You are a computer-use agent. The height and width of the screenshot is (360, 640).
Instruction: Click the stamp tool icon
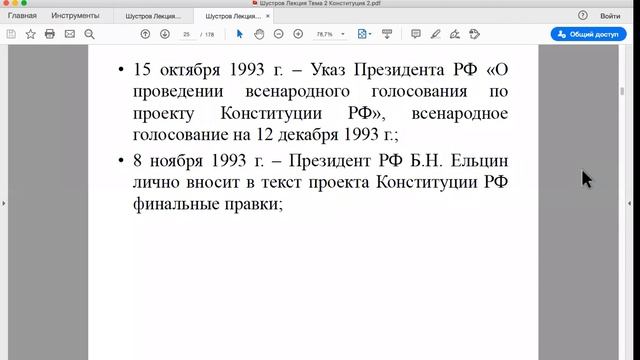click(474, 34)
